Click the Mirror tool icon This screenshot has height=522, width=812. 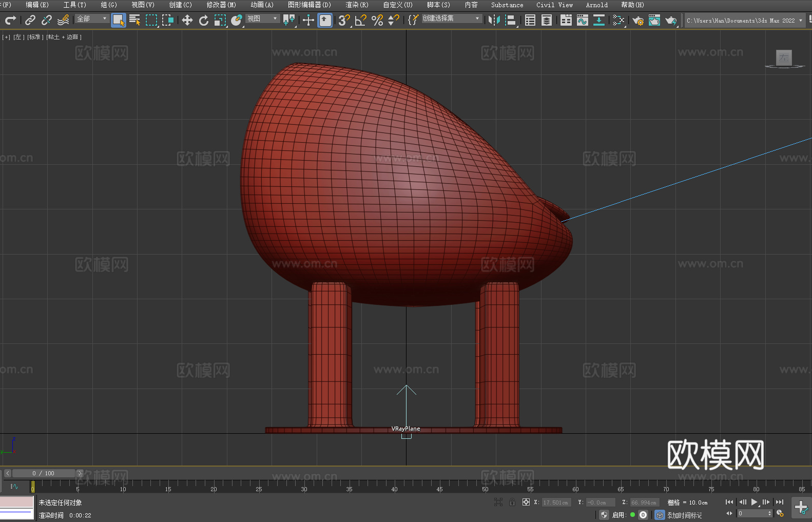tap(494, 20)
